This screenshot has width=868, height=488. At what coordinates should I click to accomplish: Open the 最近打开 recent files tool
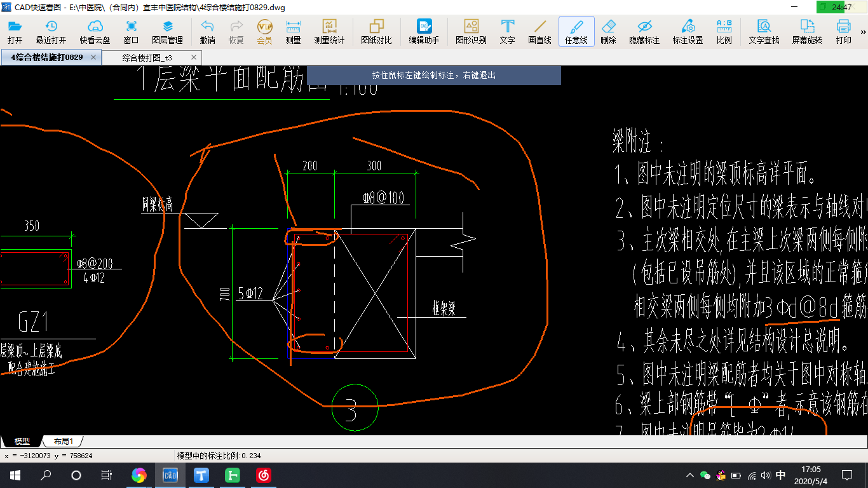point(51,31)
